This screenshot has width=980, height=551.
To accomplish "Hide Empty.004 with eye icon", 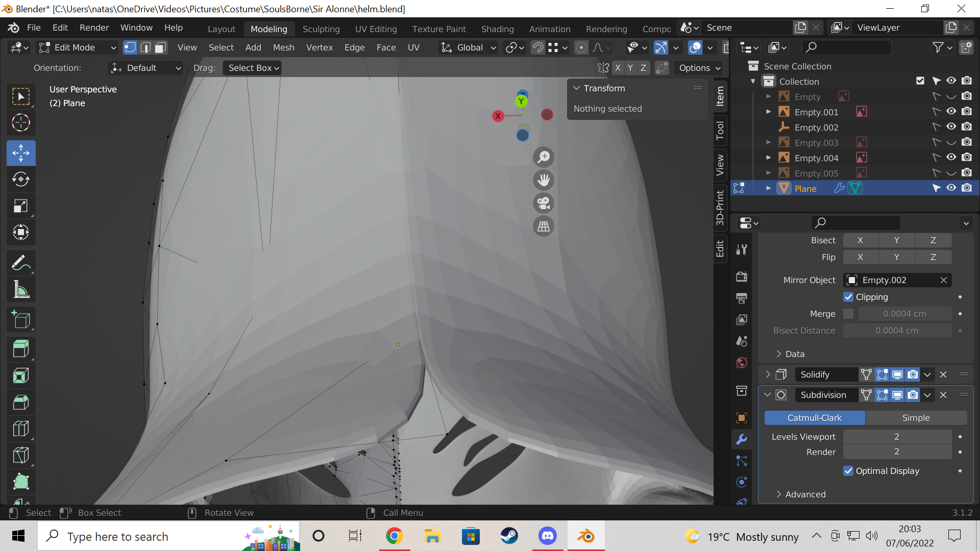I will [x=951, y=157].
